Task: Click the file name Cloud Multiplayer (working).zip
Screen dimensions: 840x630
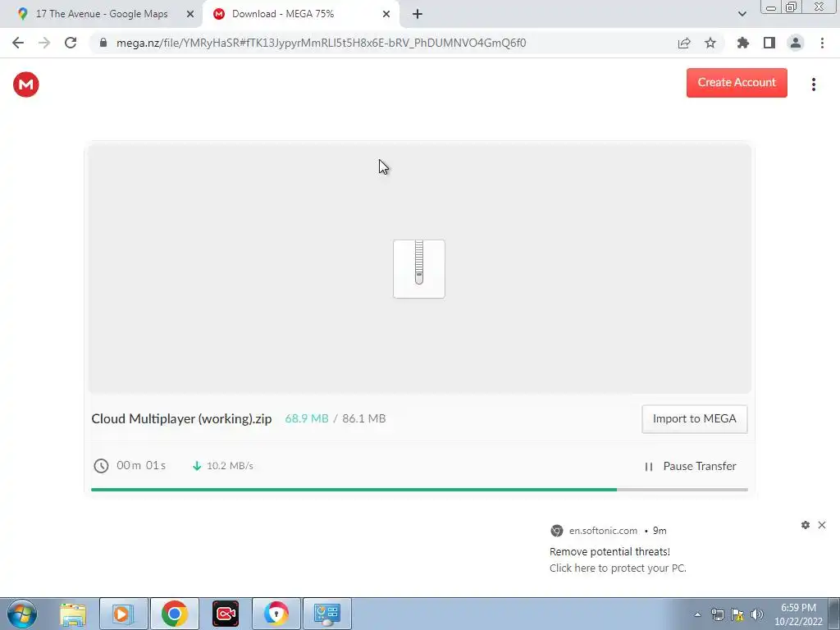Action: point(181,419)
